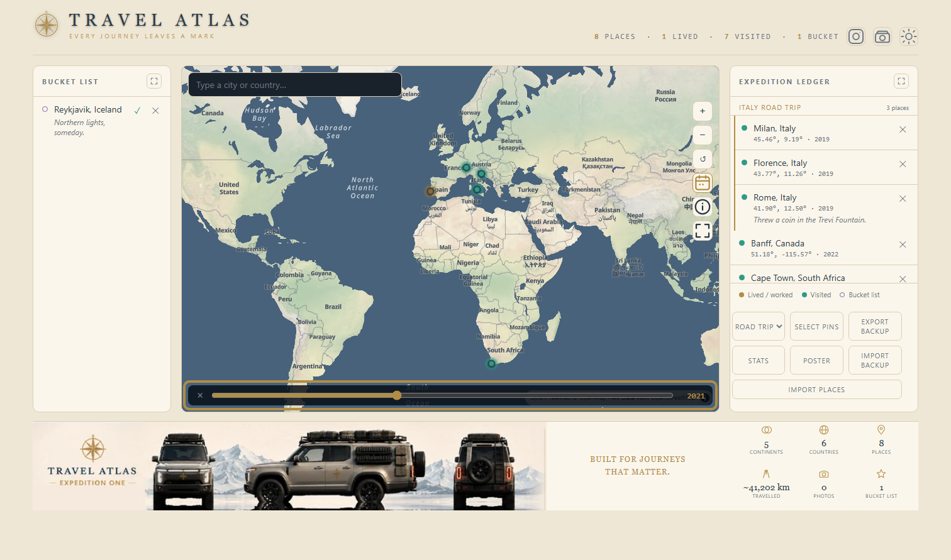Viewport: 951px width, 560px height.
Task: Click the Italy Road Trip group header
Action: click(x=824, y=107)
